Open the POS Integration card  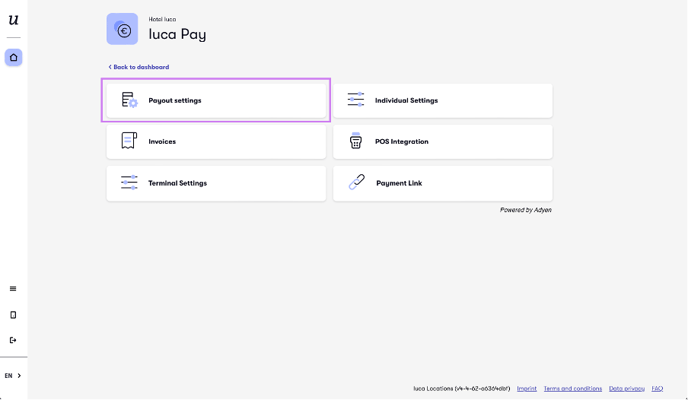tap(443, 142)
